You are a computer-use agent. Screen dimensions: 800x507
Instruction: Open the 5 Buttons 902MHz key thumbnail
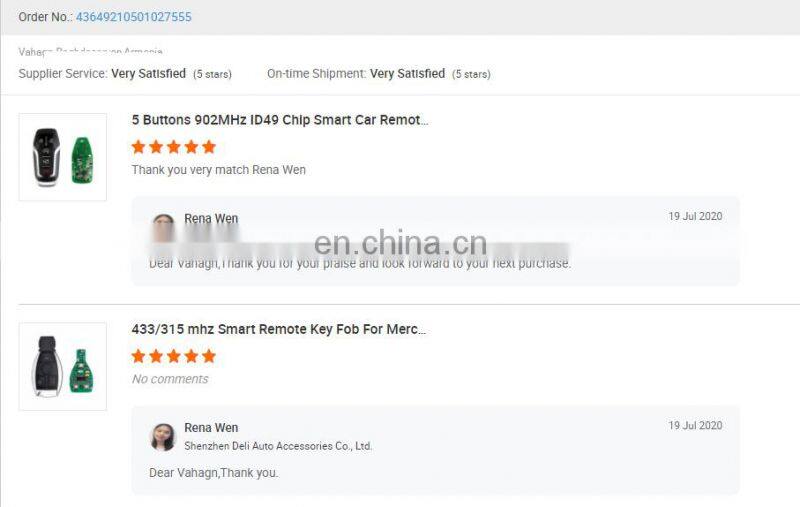(x=63, y=157)
